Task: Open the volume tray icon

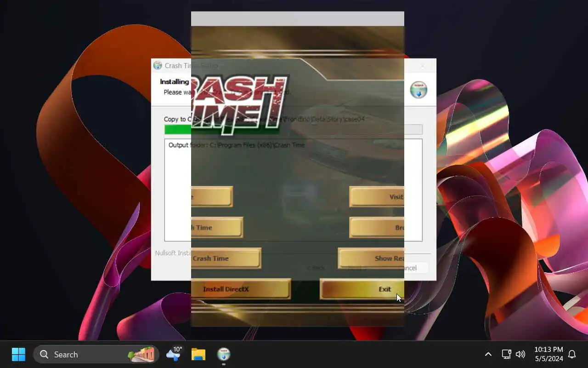Action: (520, 354)
